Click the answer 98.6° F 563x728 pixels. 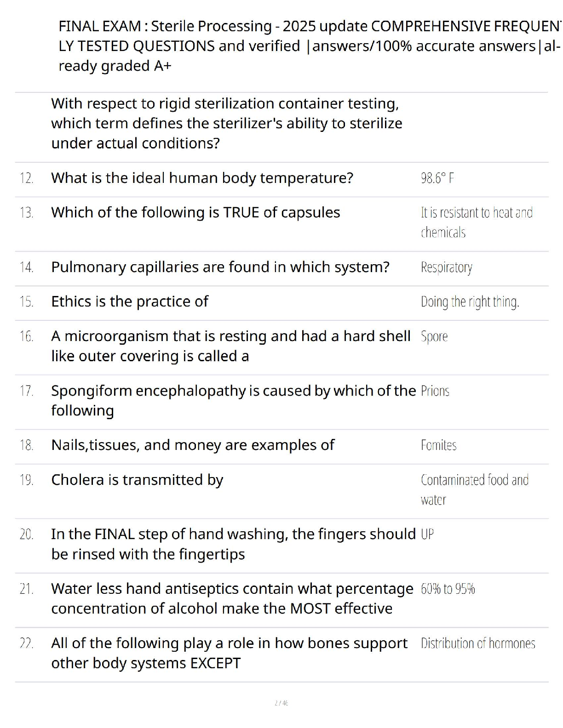tap(437, 178)
